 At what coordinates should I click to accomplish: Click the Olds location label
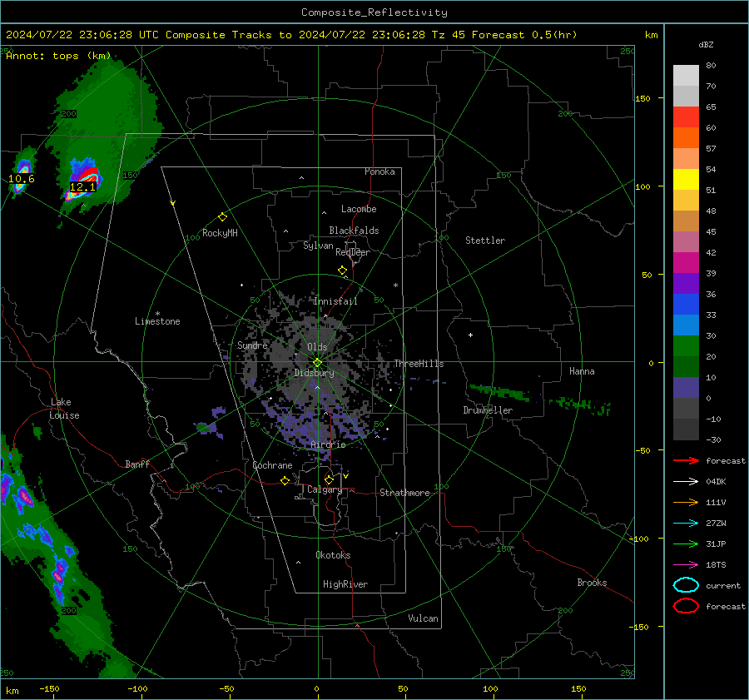(317, 347)
